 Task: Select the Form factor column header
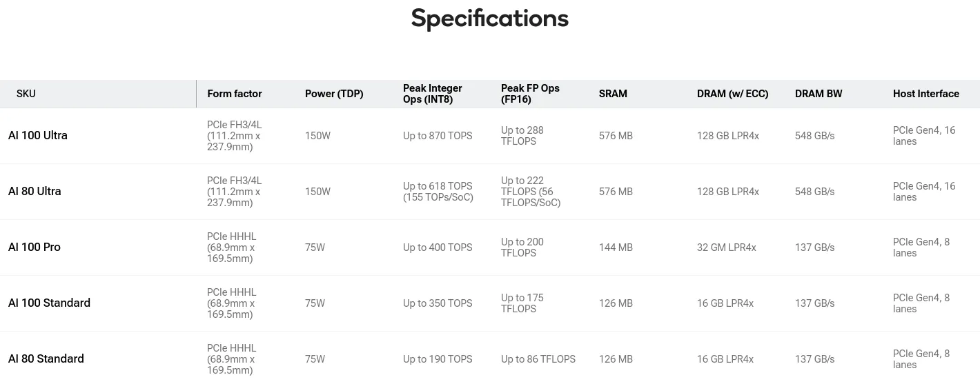(x=235, y=94)
